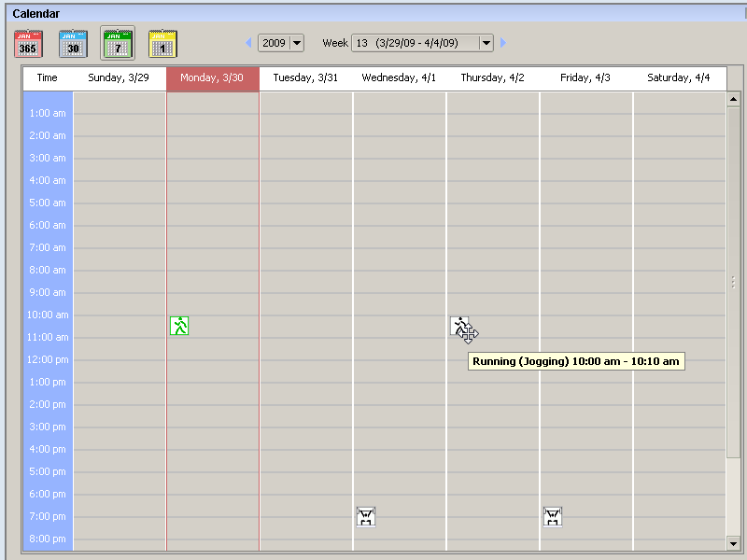This screenshot has height=560, width=747.
Task: Switch to the 30-day month view icon
Action: pos(73,43)
